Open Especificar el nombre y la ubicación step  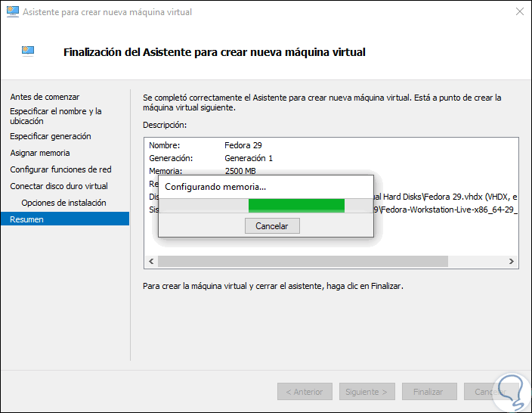[56, 116]
